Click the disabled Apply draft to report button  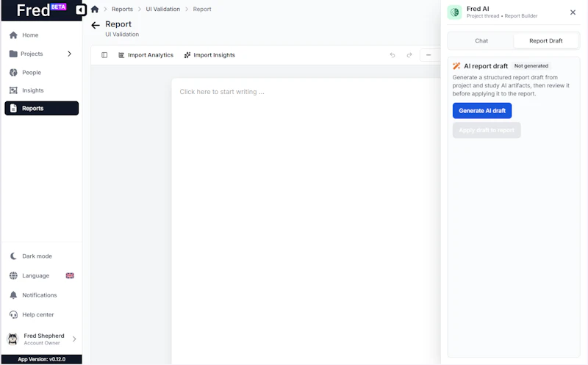pos(487,130)
